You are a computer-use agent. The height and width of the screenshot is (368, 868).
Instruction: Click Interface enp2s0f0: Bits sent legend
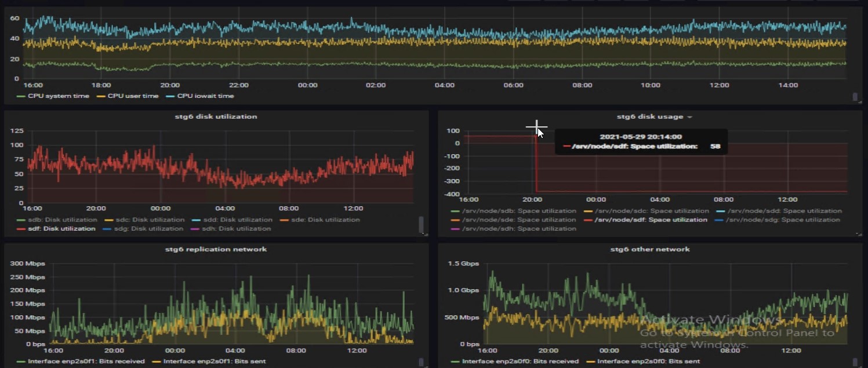point(644,362)
